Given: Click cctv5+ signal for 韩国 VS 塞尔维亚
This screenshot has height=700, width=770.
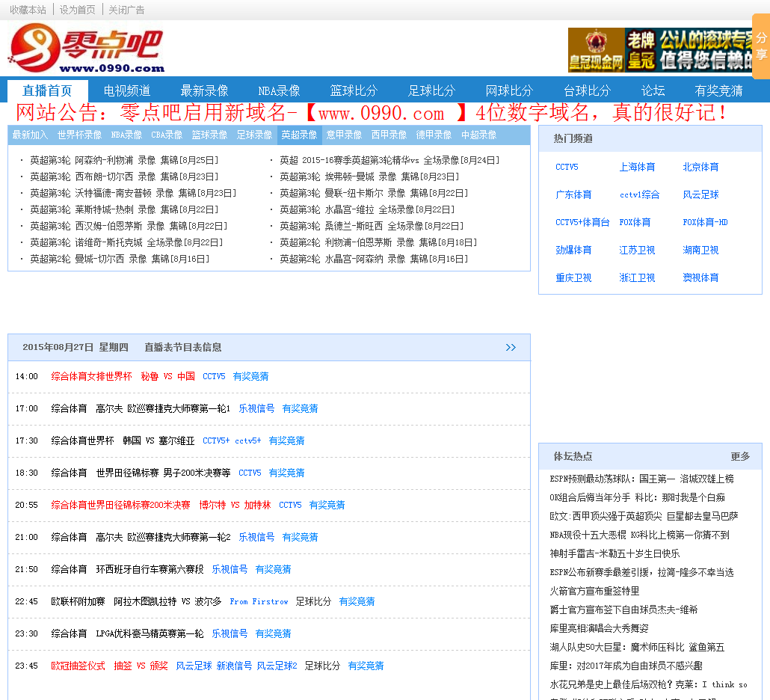Looking at the screenshot, I should (x=248, y=440).
